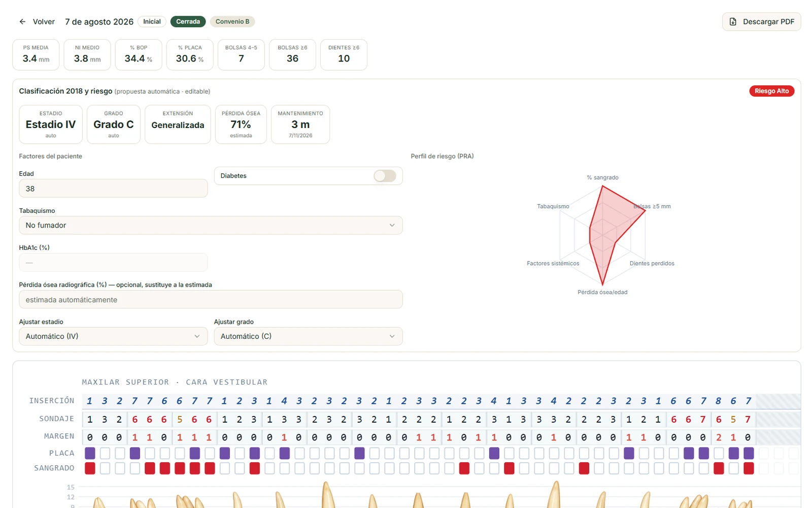The height and width of the screenshot is (508, 812).
Task: Click the '% sangrado' radar chart label
Action: click(602, 177)
